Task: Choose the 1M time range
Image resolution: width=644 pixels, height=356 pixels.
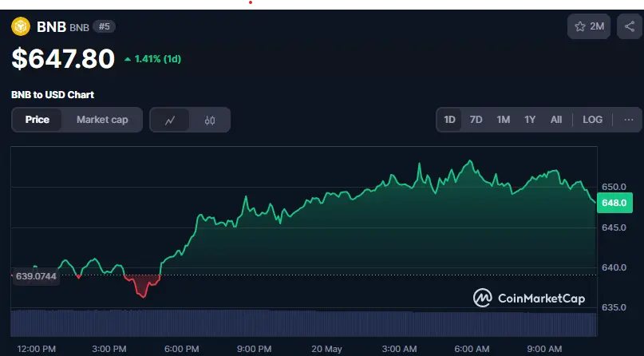Action: click(x=503, y=120)
